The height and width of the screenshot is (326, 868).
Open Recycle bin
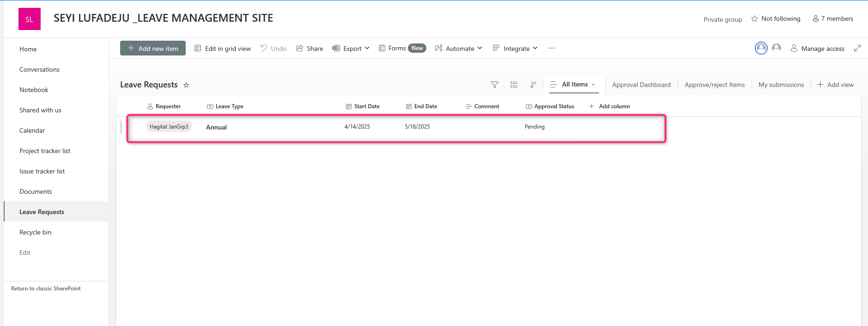point(35,232)
